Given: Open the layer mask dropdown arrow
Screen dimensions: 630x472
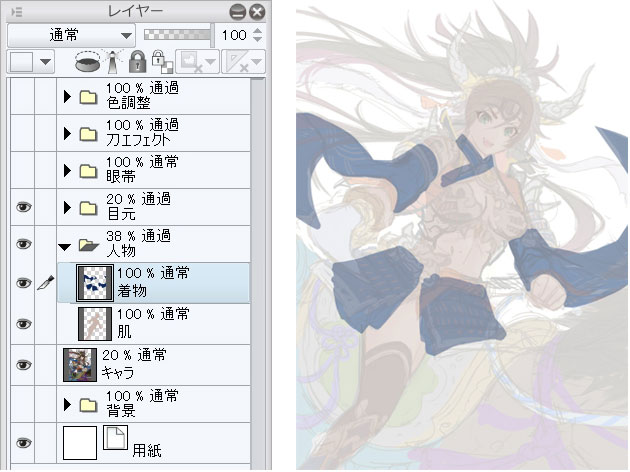Looking at the screenshot, I should point(210,62).
